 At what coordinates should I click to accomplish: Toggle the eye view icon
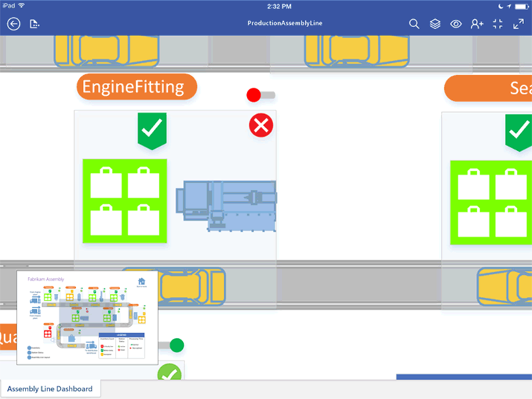tap(456, 24)
